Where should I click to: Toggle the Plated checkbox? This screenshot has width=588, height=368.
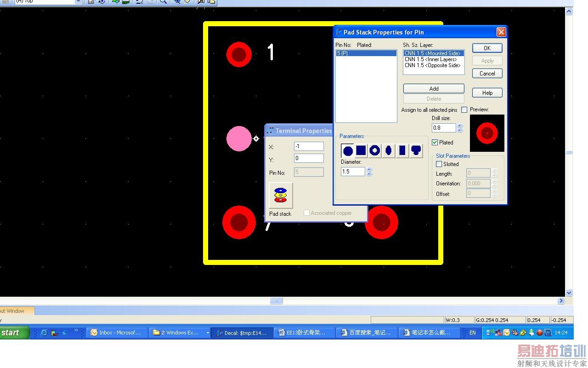coord(435,143)
